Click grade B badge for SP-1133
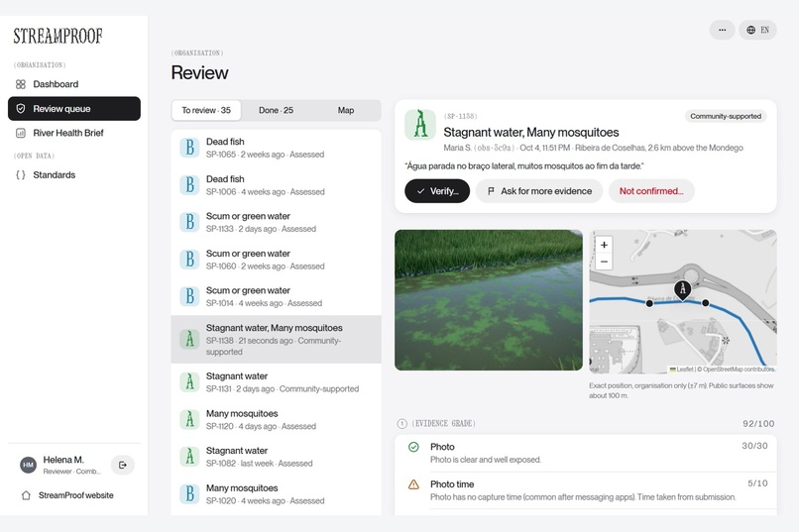 189,222
